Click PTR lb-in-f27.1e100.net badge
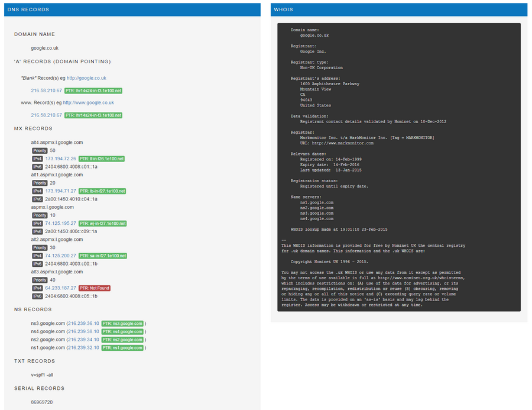The height and width of the screenshot is (410, 532). (x=102, y=191)
